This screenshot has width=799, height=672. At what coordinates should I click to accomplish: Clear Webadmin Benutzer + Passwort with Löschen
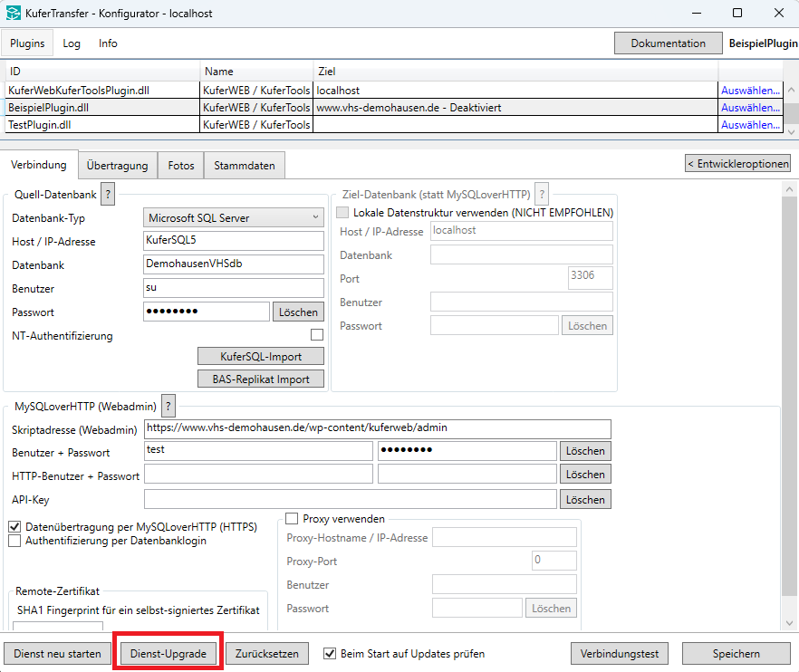pyautogui.click(x=585, y=451)
